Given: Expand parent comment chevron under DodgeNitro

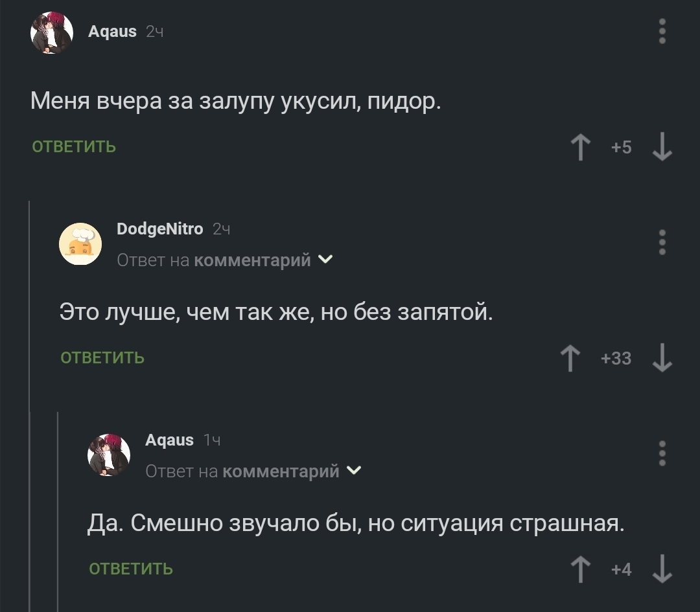Looking at the screenshot, I should click(326, 260).
